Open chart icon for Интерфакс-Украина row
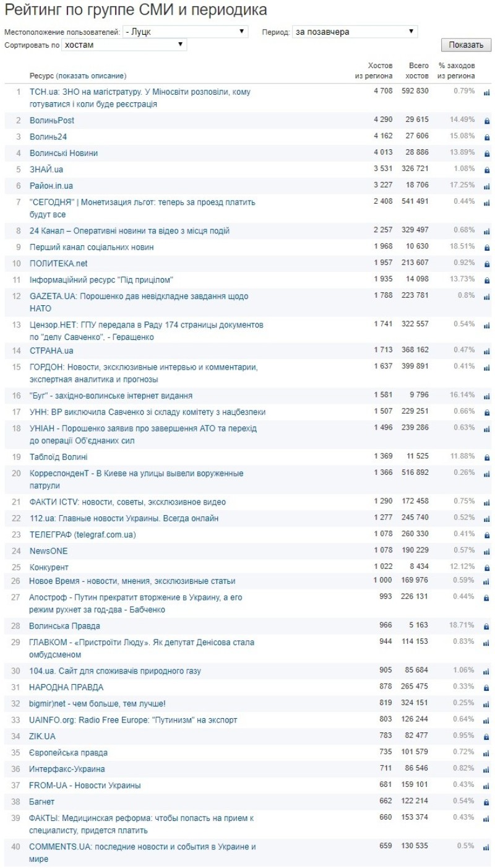 click(x=486, y=770)
